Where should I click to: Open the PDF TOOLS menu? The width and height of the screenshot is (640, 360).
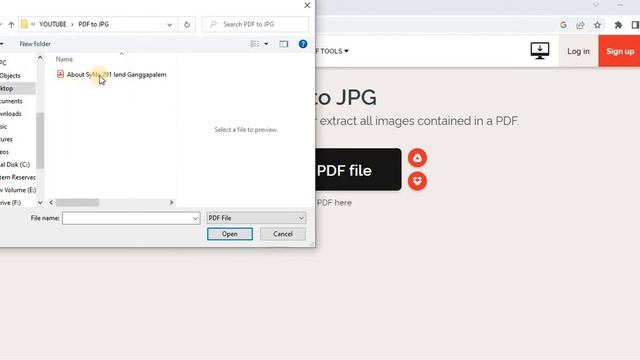[x=332, y=51]
